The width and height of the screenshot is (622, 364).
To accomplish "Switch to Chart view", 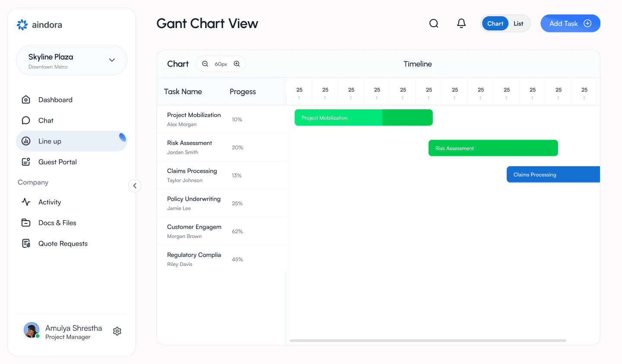I will click(x=495, y=24).
